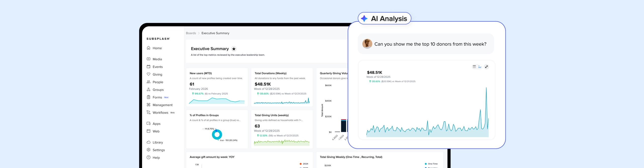Viewport: 644px width, 168px height.
Task: Click the Media play icon in sidebar
Action: point(148,59)
